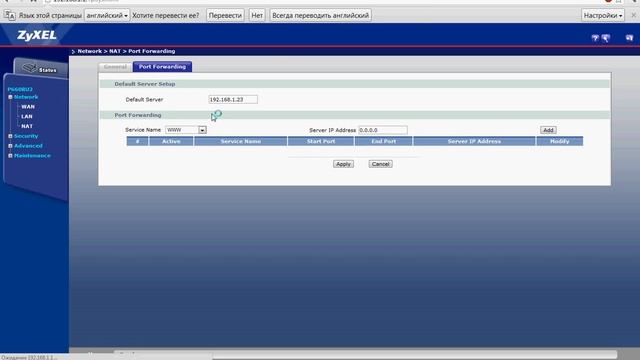Screen dimensions: 640x360
Task: Click the translate icon in translation bar
Action: click(x=9, y=16)
